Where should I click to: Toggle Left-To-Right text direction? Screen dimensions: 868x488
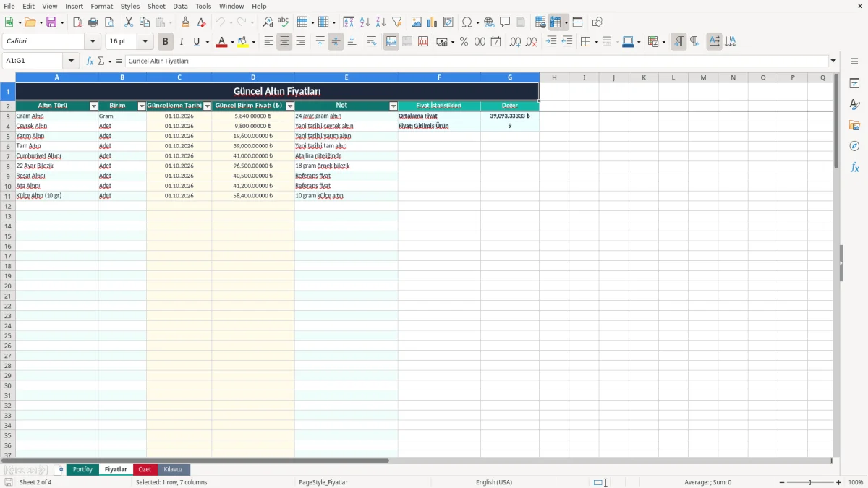point(678,42)
